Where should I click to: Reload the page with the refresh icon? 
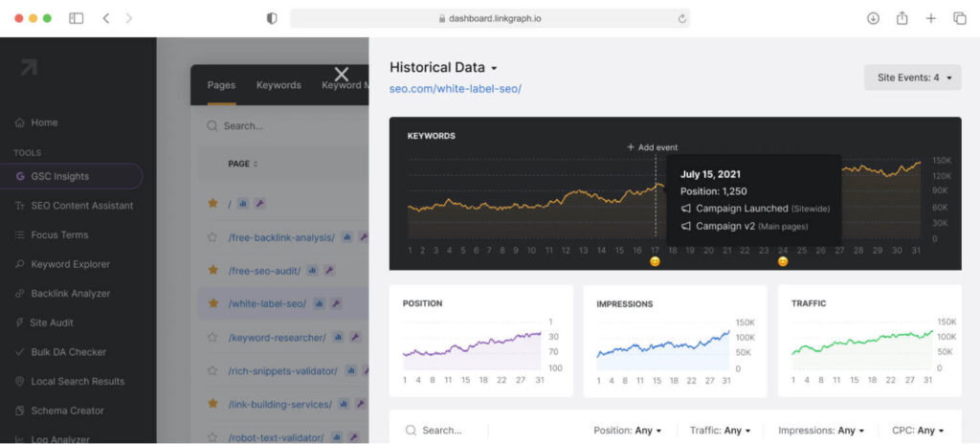coord(681,19)
